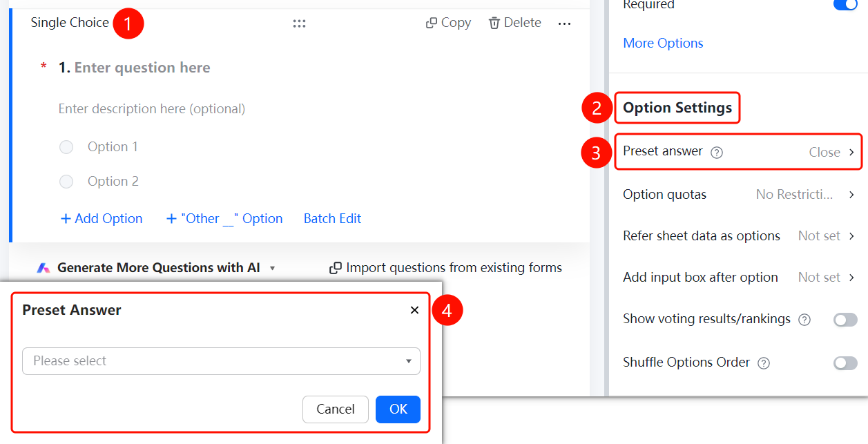Click the Shuffle Options Order help icon
Screen dimensions: 868x444
[763, 363]
